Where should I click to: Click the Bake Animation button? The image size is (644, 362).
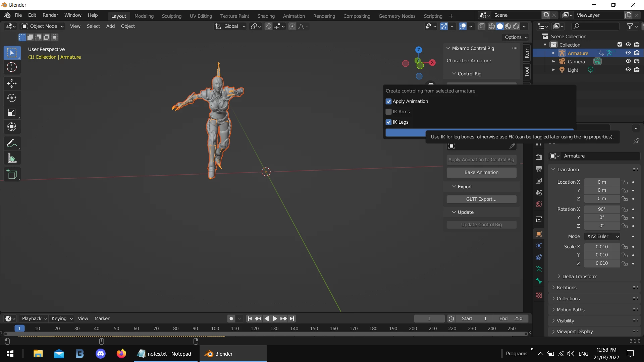pos(481,172)
